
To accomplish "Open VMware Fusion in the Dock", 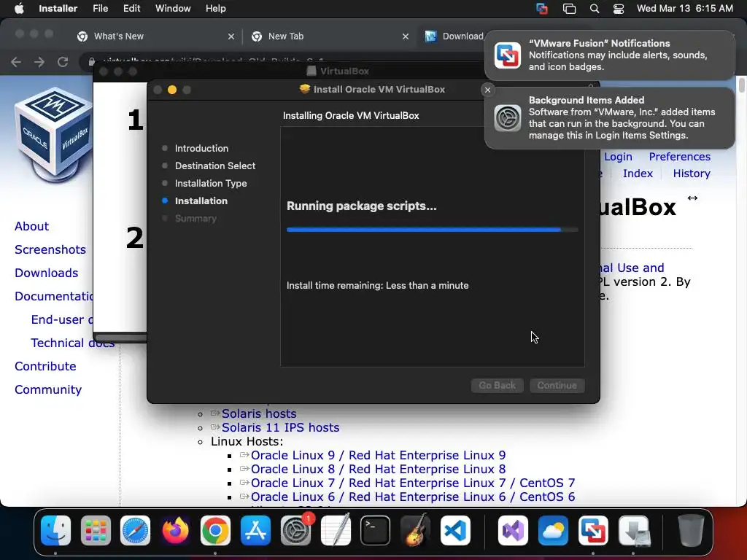I will [x=593, y=531].
